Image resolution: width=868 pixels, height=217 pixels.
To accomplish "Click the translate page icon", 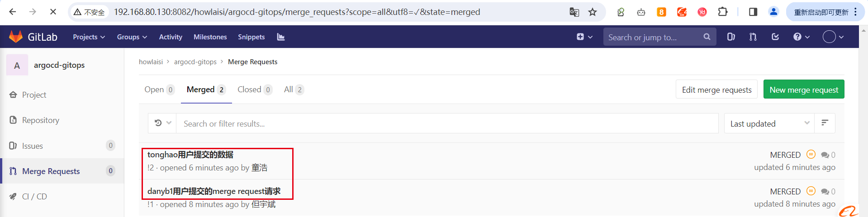I will (574, 12).
